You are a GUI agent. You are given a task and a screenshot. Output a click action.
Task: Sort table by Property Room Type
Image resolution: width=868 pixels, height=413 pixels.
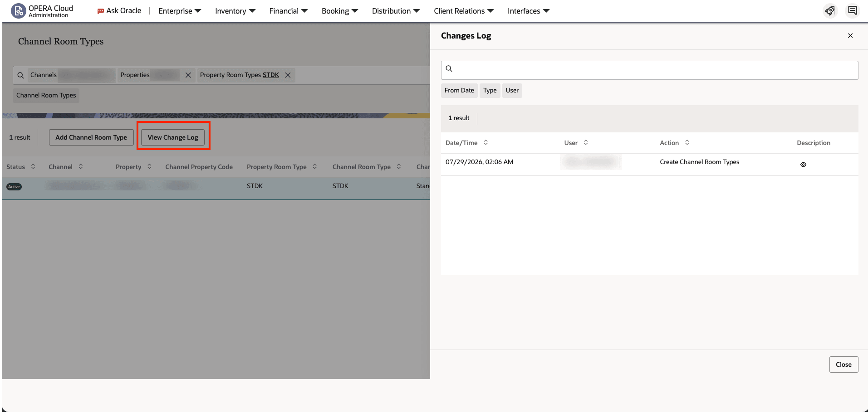(x=314, y=166)
